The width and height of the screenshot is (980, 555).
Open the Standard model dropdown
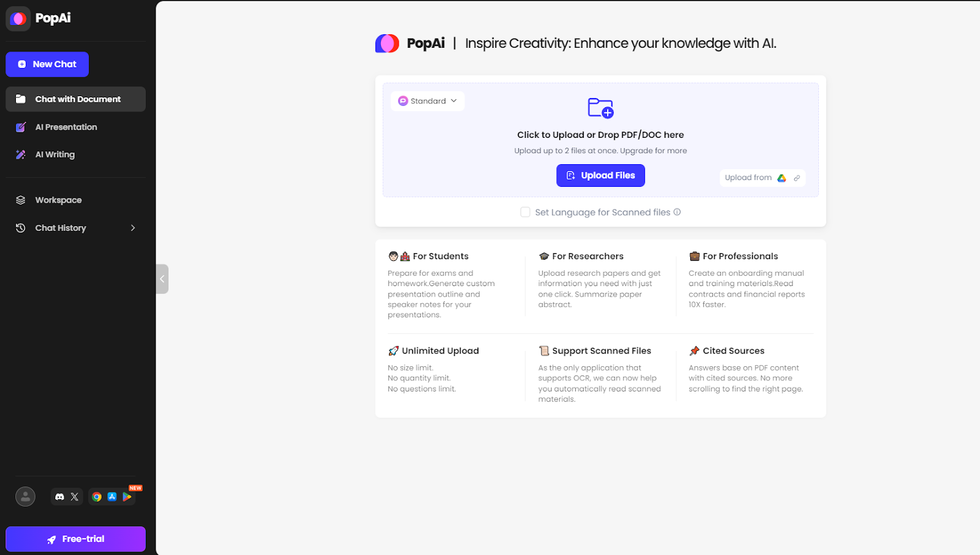pos(428,101)
